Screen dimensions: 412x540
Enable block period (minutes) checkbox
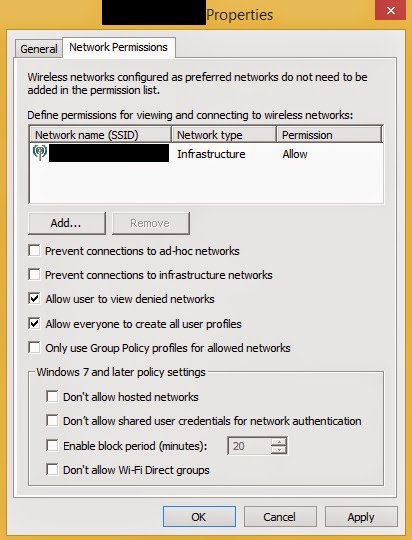52,445
